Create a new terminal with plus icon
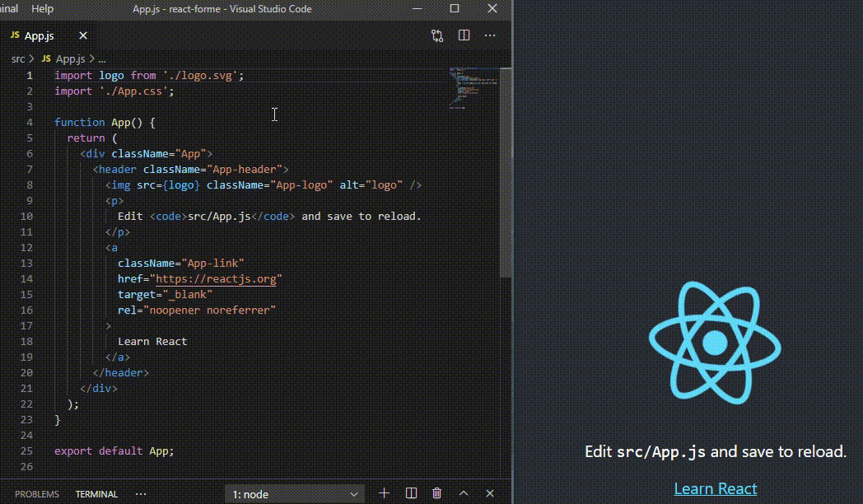This screenshot has width=863, height=504. 385,493
